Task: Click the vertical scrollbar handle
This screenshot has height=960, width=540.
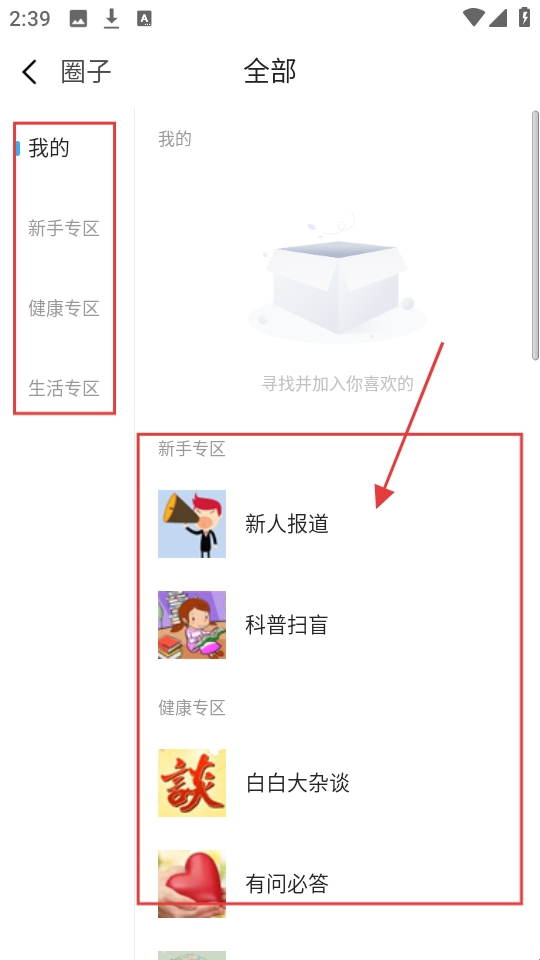Action: coord(535,235)
